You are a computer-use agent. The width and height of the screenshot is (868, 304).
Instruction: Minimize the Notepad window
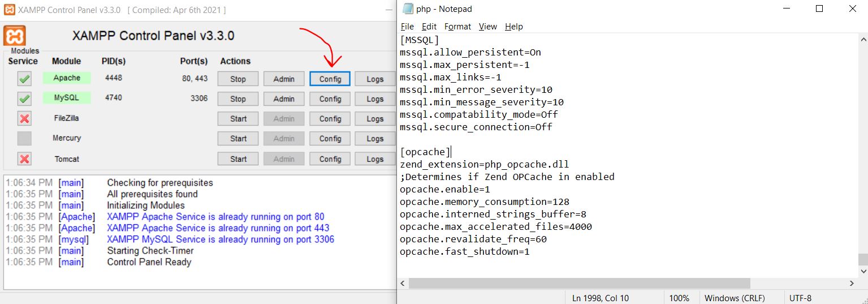[x=787, y=8]
